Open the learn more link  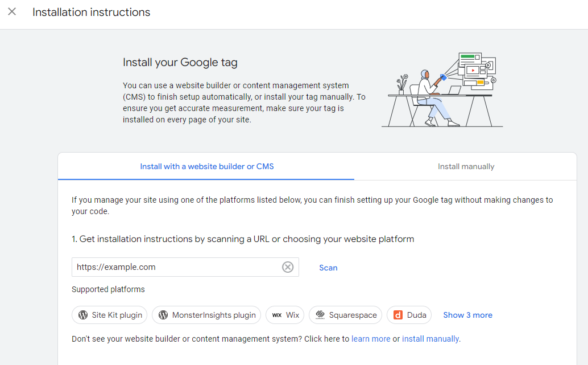[x=371, y=339]
